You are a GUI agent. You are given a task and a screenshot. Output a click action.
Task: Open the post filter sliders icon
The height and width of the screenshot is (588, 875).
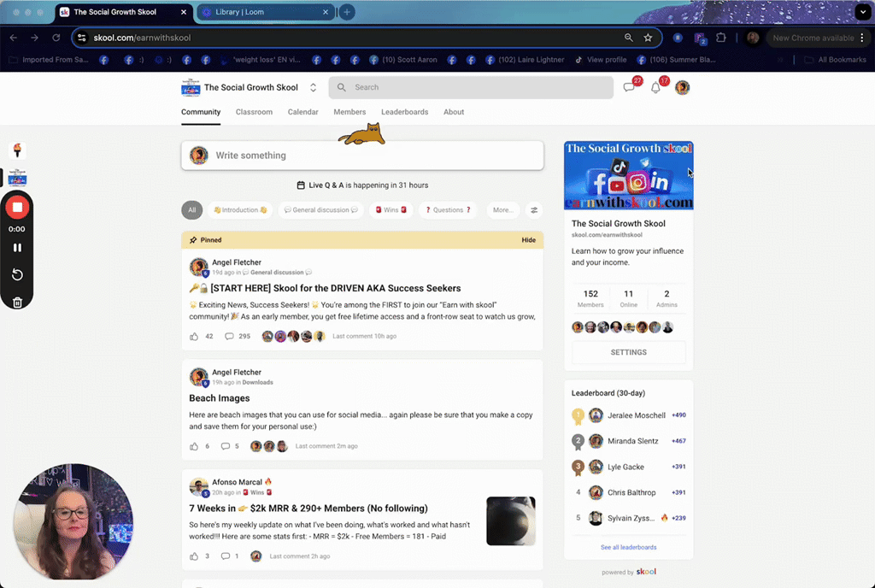[x=534, y=210]
